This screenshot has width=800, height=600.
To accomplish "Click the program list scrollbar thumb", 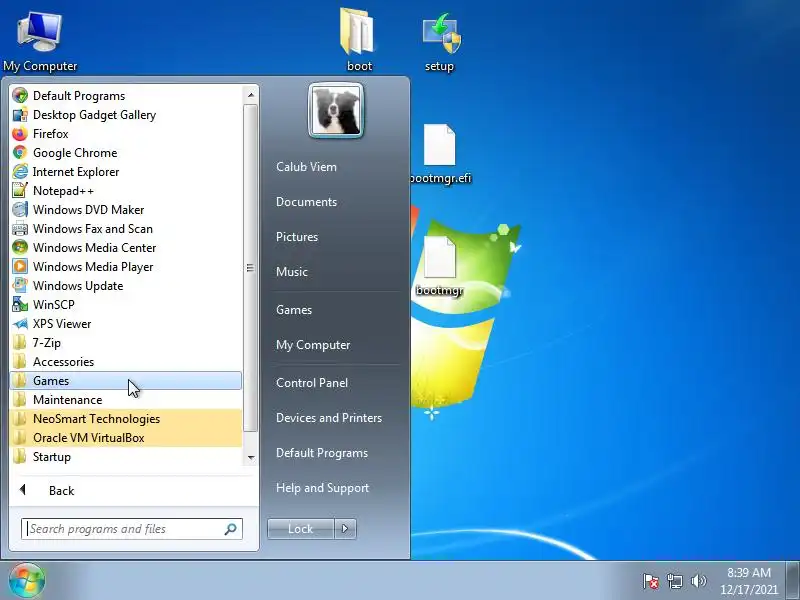I will point(251,268).
